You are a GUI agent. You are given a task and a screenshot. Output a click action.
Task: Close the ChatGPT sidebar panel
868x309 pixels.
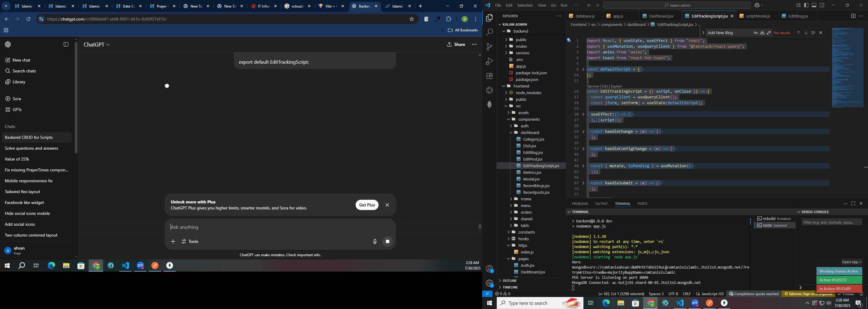[66, 45]
